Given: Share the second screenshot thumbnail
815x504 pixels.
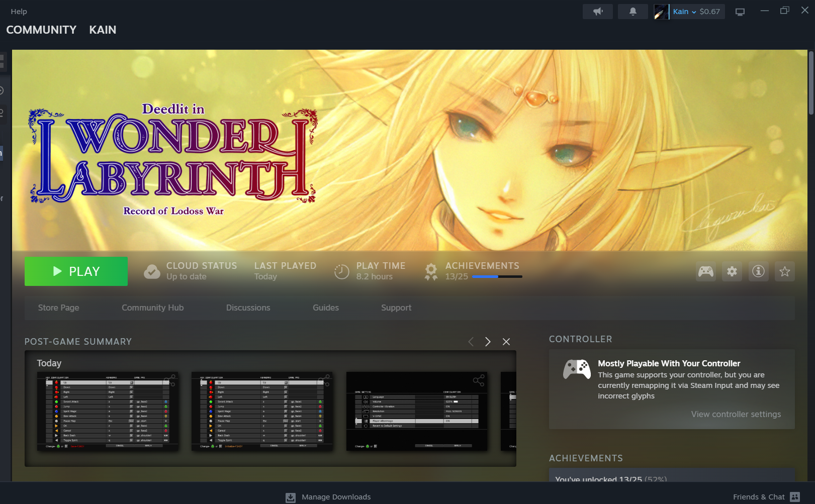Looking at the screenshot, I should [x=324, y=380].
